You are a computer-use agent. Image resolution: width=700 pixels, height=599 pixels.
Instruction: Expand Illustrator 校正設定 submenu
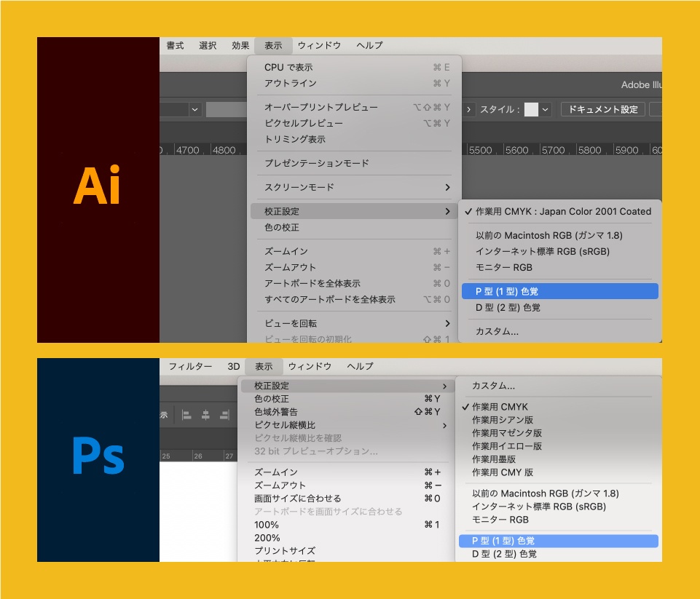point(354,211)
